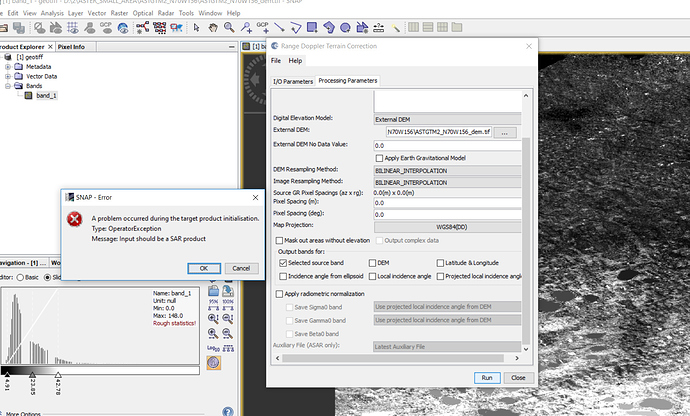Image resolution: width=690 pixels, height=416 pixels.
Task: Select the white color slider handle at 42.78
Action: tap(58, 375)
